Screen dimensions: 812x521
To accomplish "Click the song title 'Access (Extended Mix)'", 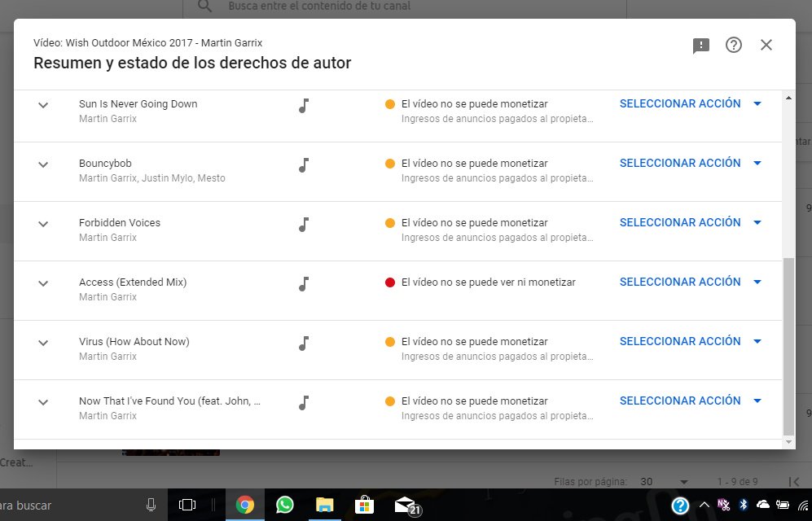I will (x=133, y=282).
